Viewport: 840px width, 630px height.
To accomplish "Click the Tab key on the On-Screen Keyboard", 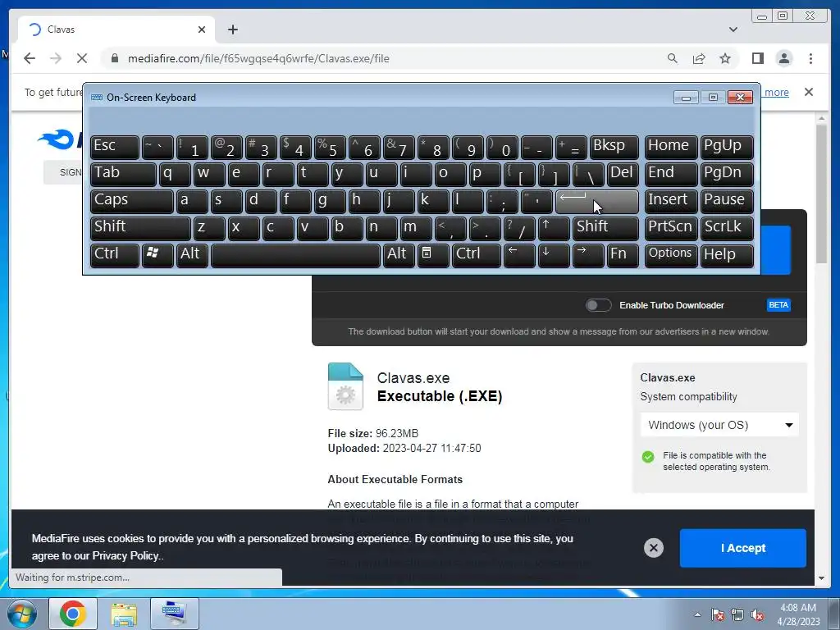I will click(123, 175).
